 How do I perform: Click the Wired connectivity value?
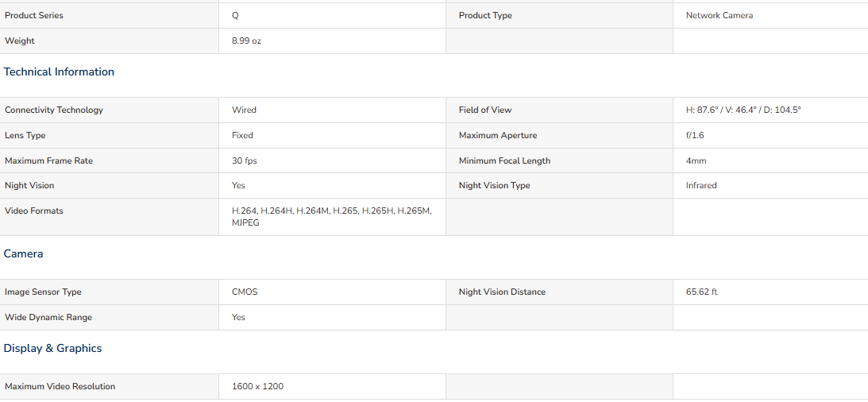click(244, 110)
